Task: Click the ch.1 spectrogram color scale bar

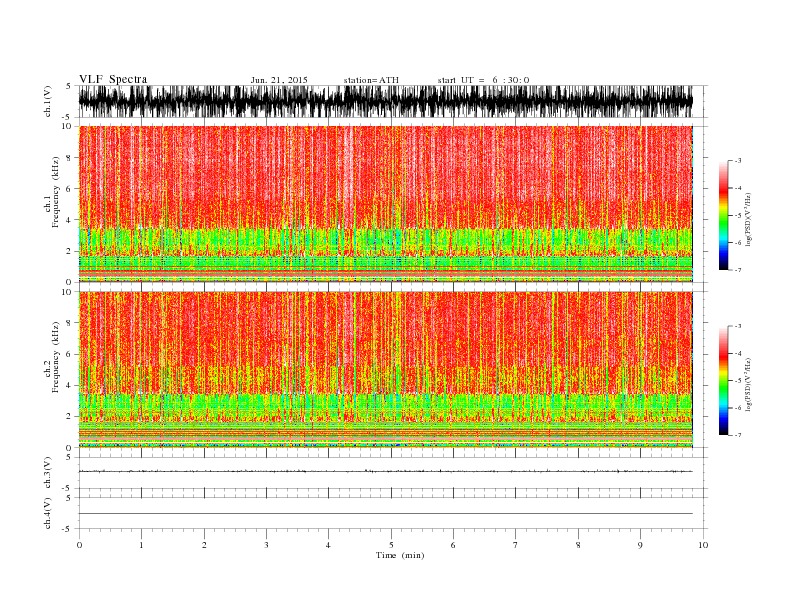Action: 723,215
